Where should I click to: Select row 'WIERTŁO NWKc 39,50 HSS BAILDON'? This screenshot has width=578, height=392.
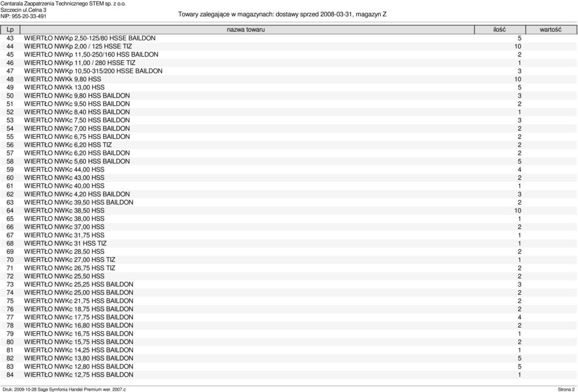click(289, 202)
